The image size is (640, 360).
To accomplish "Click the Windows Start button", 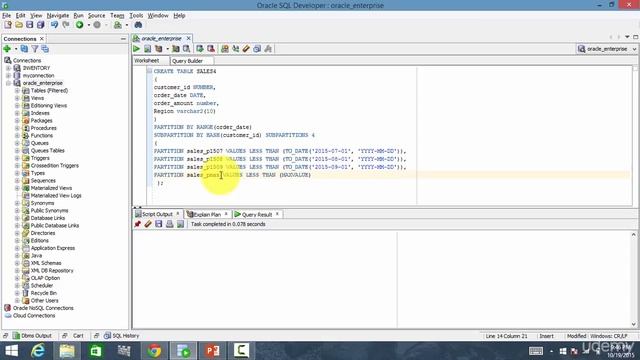I will click(x=11, y=351).
